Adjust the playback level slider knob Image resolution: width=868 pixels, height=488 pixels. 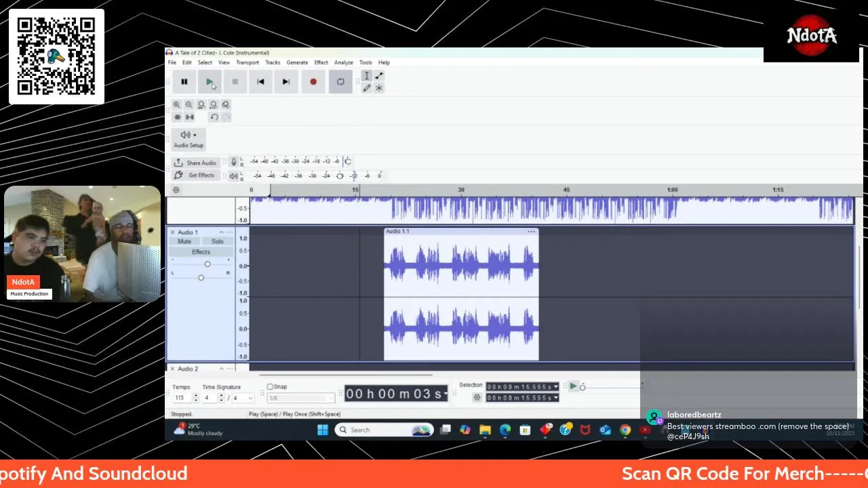340,176
